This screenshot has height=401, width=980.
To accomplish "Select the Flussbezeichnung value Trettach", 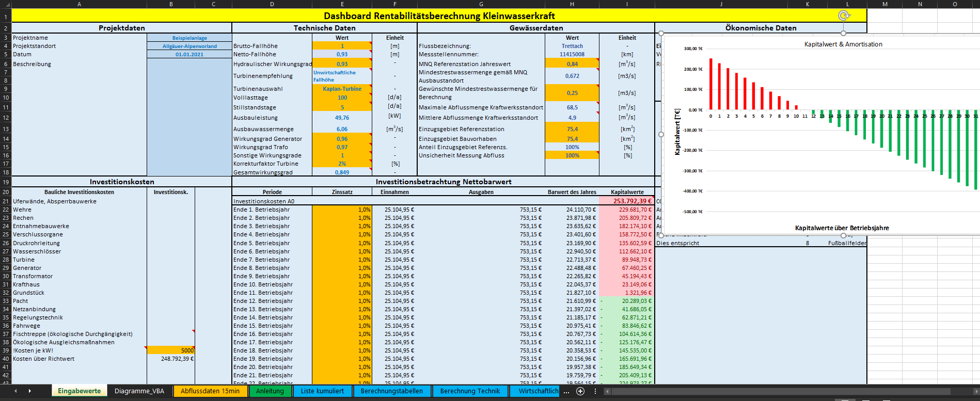I will pyautogui.click(x=572, y=46).
